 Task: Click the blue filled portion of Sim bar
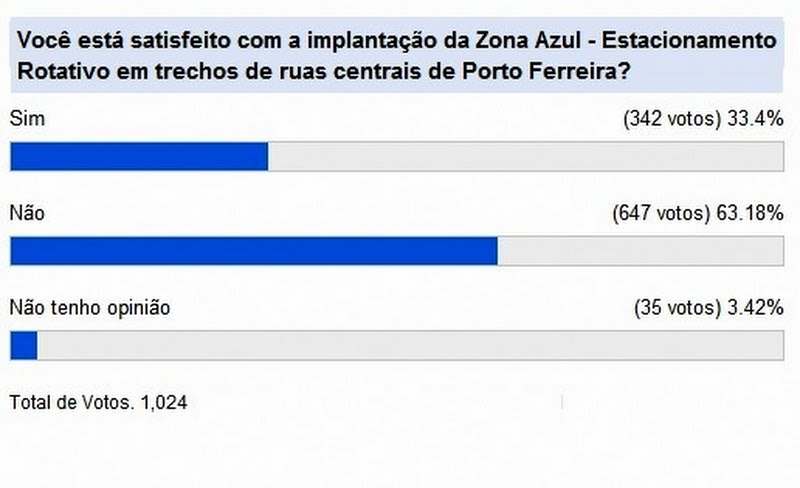139,157
